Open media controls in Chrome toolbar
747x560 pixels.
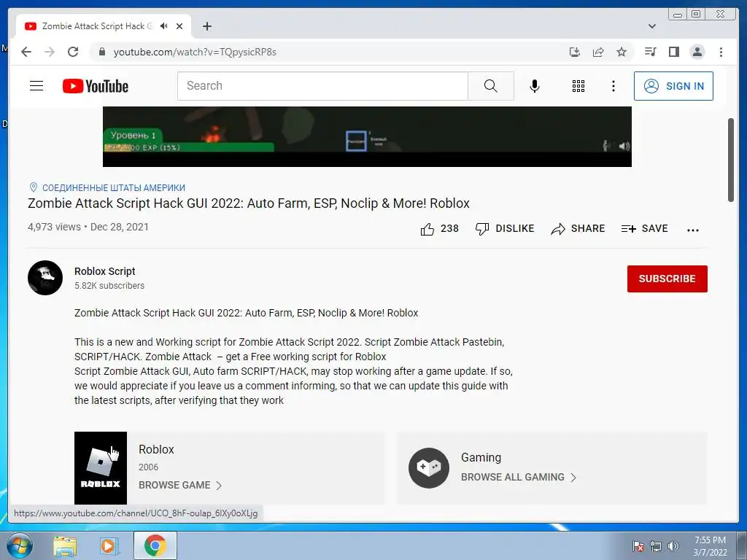pyautogui.click(x=650, y=52)
